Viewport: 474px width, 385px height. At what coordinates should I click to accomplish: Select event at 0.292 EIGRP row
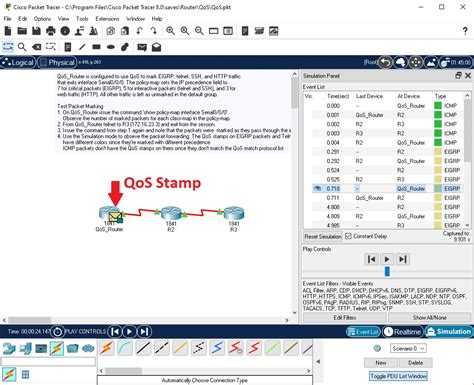(x=387, y=161)
